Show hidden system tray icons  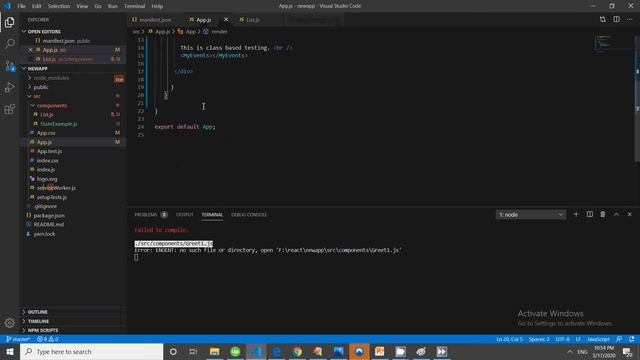pos(569,351)
